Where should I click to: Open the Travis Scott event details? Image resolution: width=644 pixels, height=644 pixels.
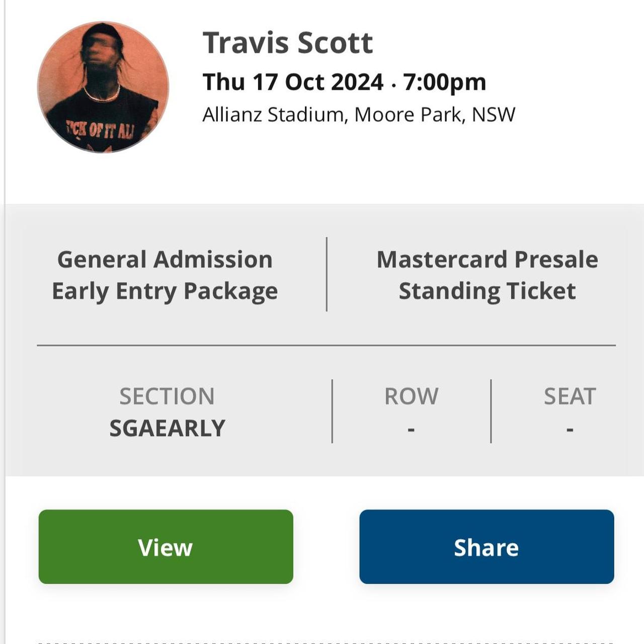[x=287, y=42]
